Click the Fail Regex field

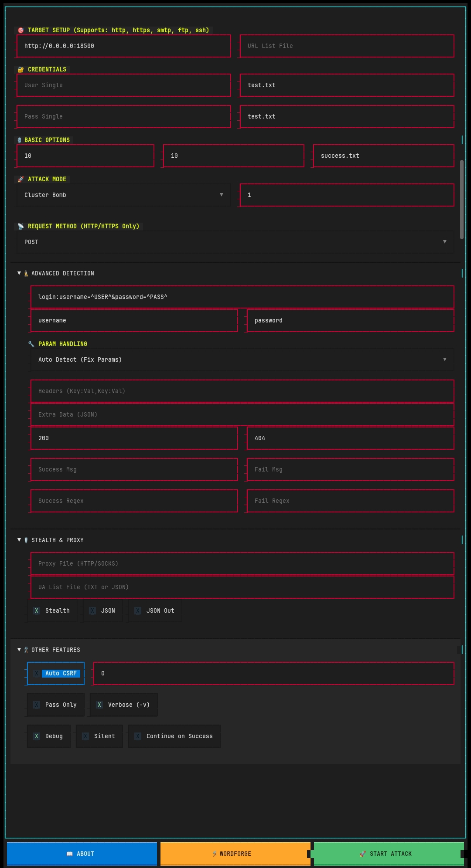click(351, 501)
